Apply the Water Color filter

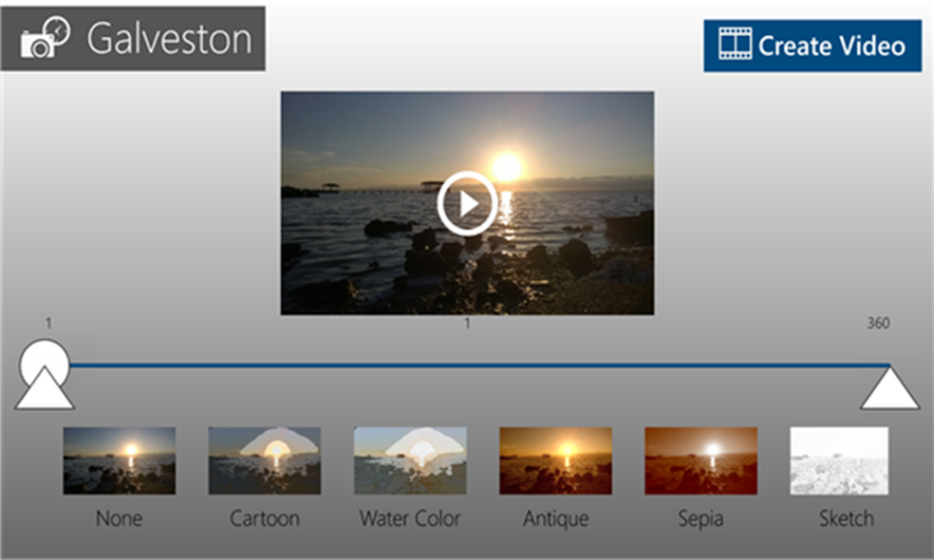pos(410,461)
